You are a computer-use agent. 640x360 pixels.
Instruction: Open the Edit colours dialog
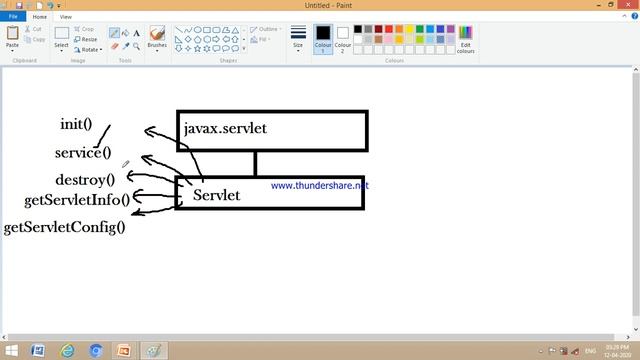point(465,39)
